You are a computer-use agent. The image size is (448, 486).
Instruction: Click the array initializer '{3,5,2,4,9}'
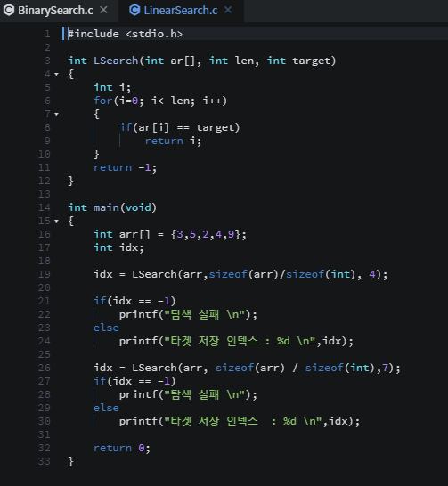tap(205, 234)
